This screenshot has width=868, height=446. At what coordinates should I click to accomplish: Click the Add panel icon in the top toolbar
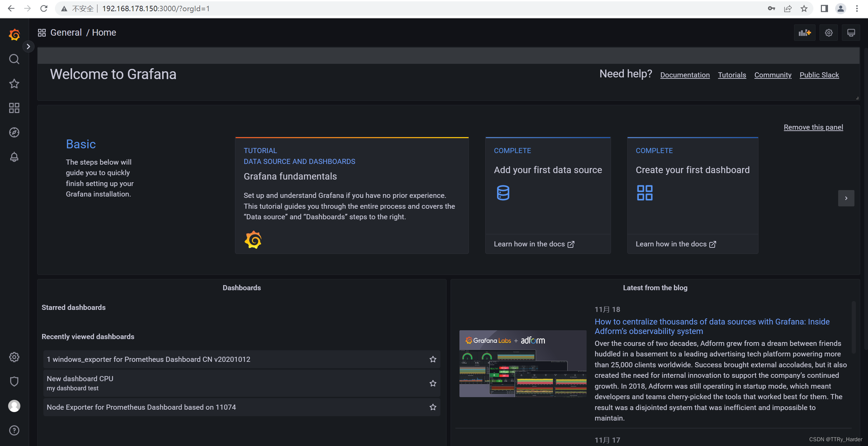coord(805,33)
